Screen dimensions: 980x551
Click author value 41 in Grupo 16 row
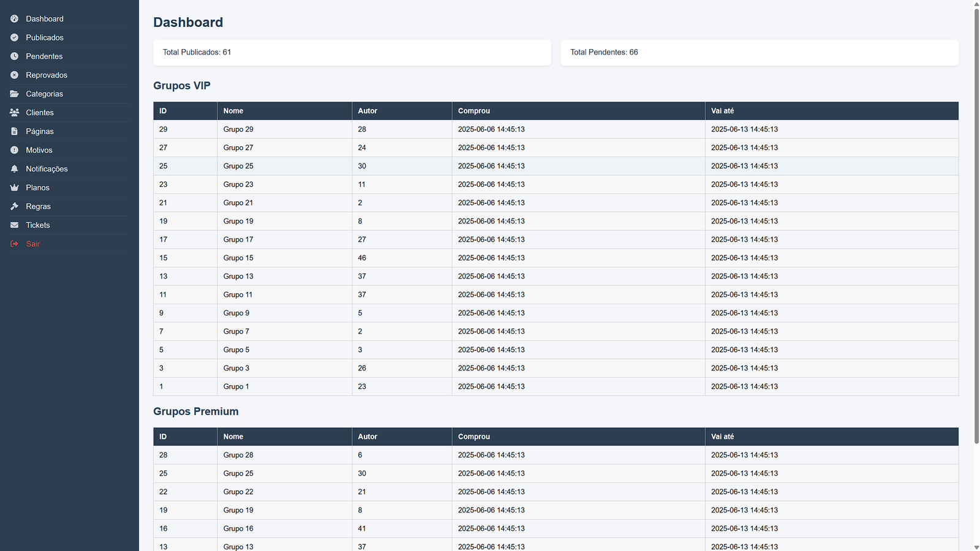[x=362, y=528]
